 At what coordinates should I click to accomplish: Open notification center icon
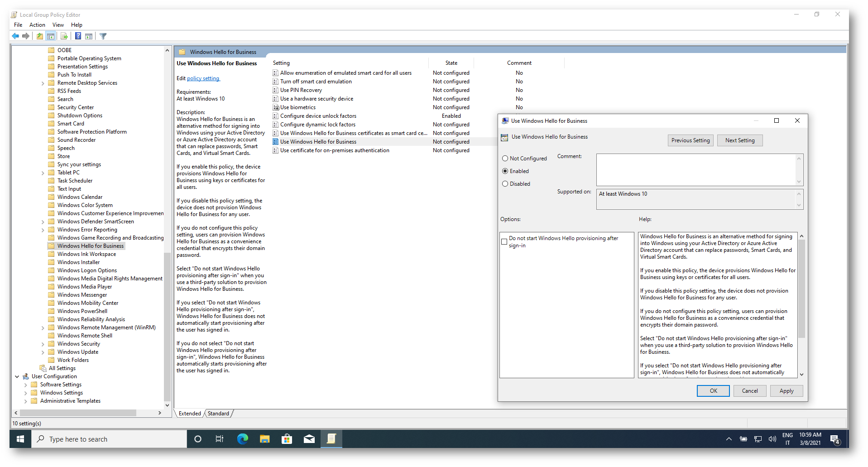(x=835, y=439)
